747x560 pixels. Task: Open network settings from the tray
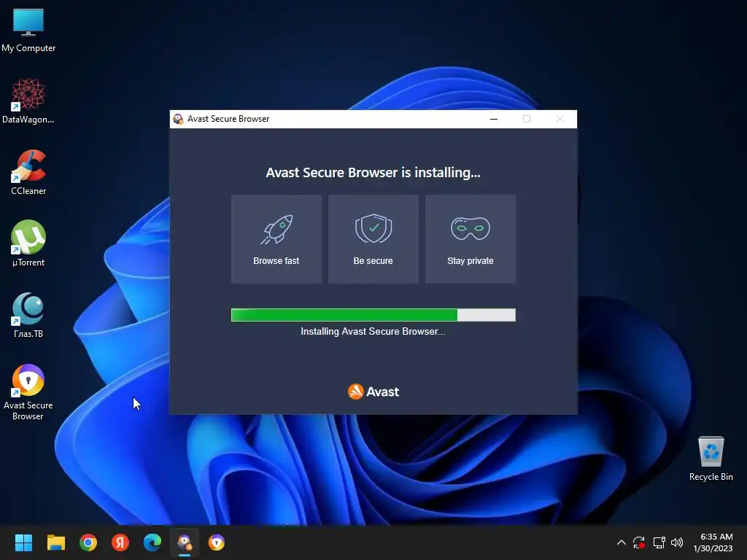659,542
